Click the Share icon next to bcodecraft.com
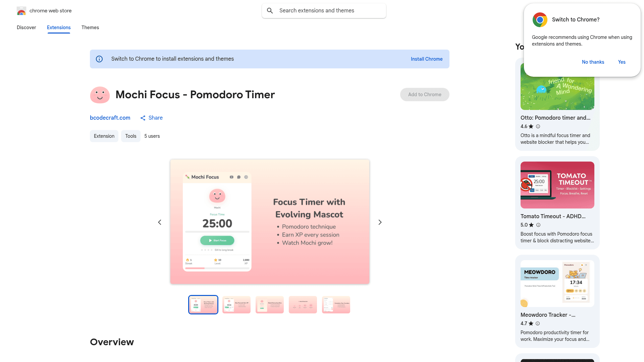The width and height of the screenshot is (644, 362). [143, 118]
